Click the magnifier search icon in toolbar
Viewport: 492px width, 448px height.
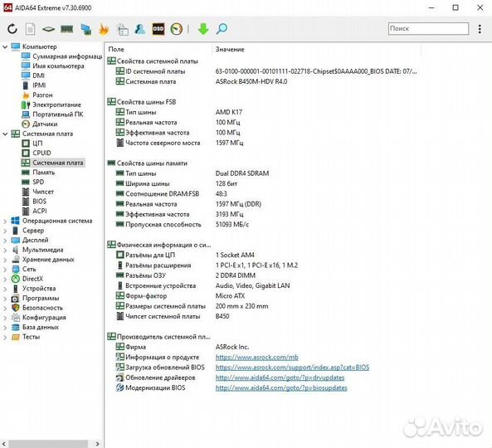coord(222,29)
